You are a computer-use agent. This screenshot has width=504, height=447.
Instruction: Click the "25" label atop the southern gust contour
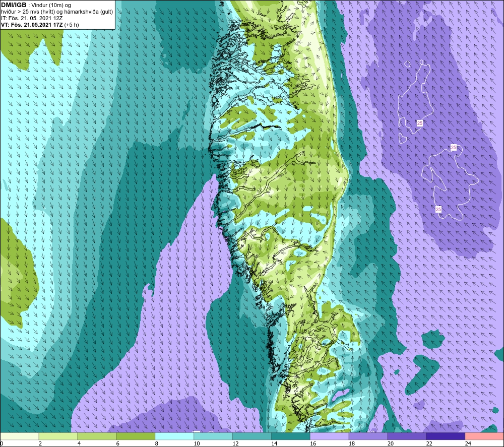pos(454,148)
